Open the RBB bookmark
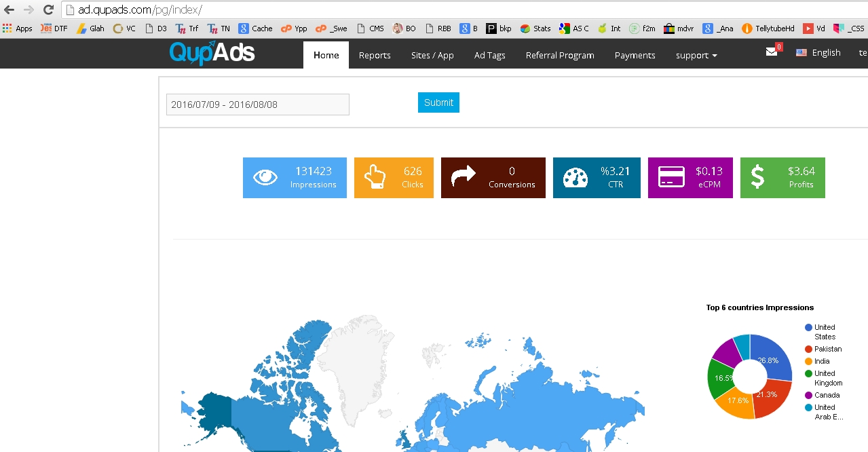868x452 pixels. click(x=438, y=29)
